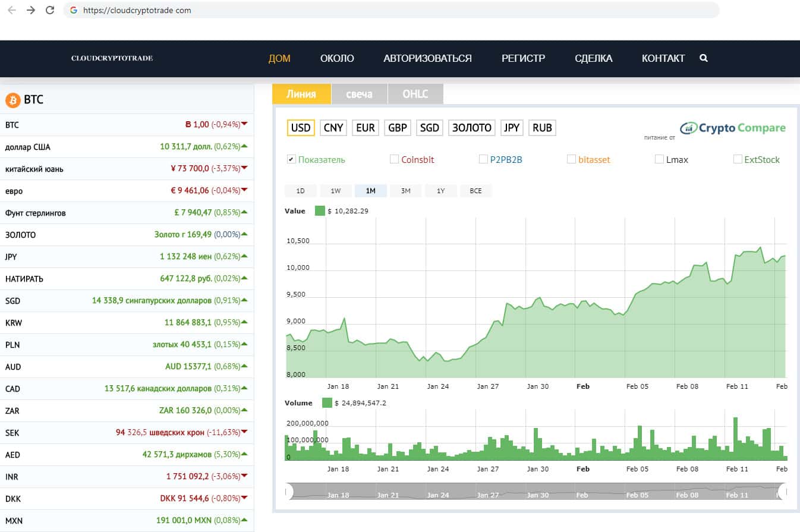Click the green Value legend swatch
800x532 pixels.
[320, 211]
